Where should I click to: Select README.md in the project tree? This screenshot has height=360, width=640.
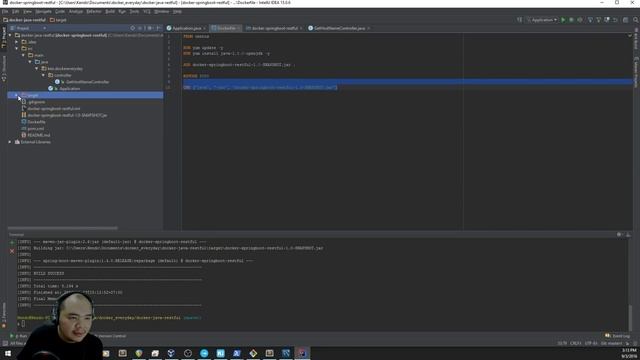pyautogui.click(x=38, y=135)
